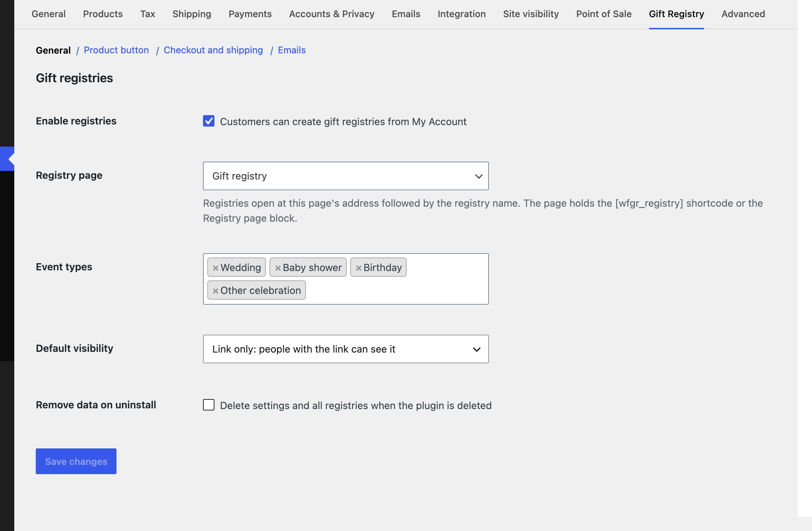Remove the Birthday event type tag
The image size is (812, 531).
pos(359,268)
